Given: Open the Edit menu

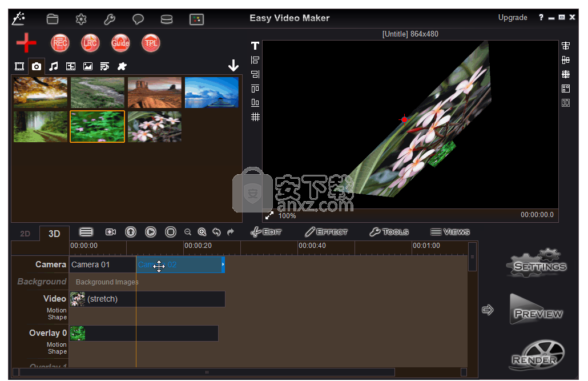Looking at the screenshot, I should (x=266, y=232).
